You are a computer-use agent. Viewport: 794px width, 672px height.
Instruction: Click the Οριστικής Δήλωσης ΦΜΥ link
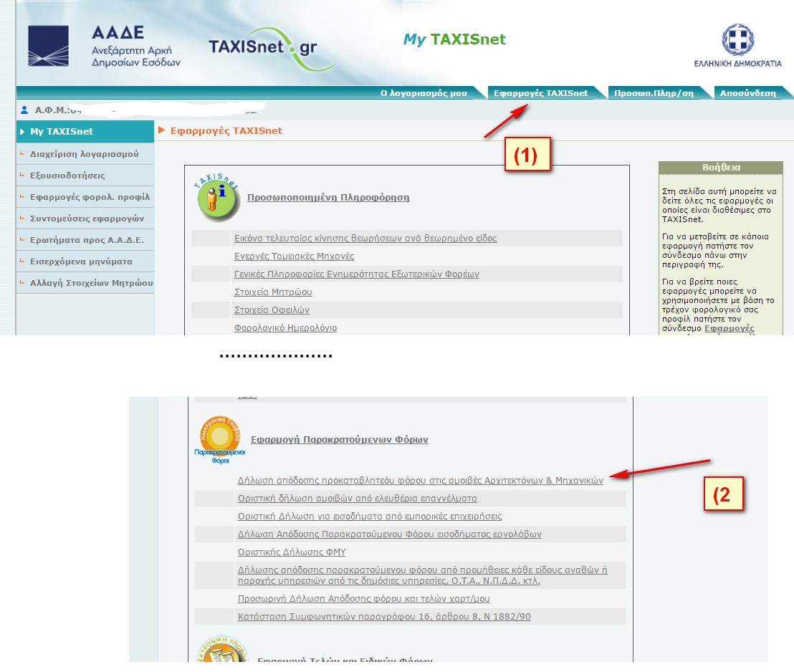292,552
